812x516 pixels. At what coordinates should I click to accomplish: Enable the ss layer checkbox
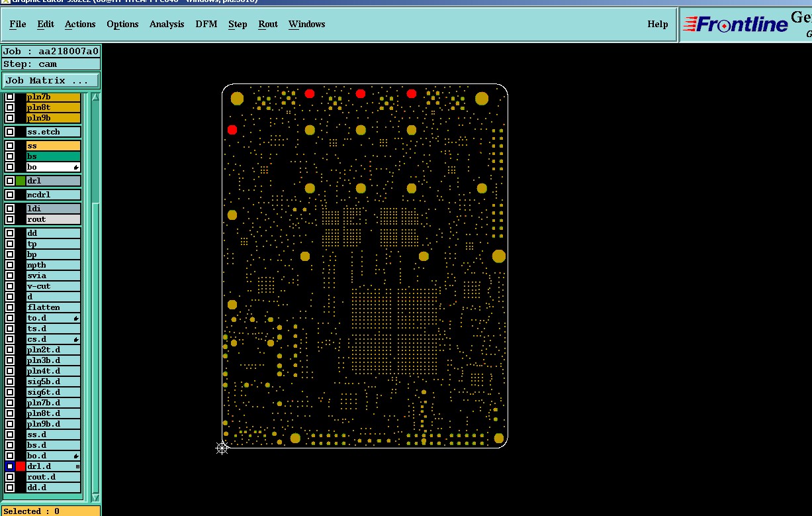(10, 146)
